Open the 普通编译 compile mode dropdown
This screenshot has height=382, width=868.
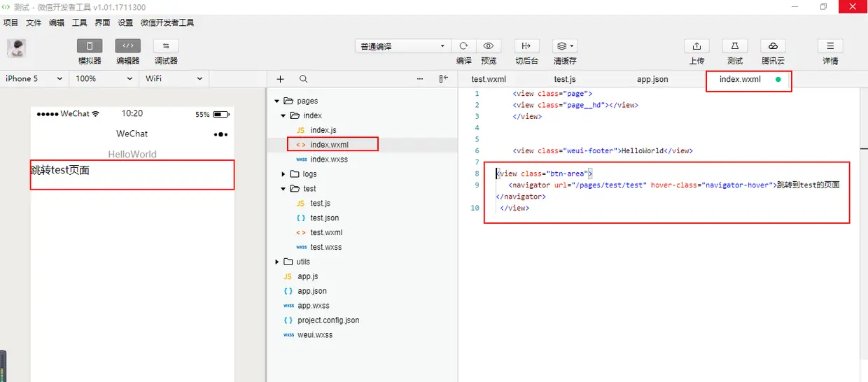click(402, 46)
